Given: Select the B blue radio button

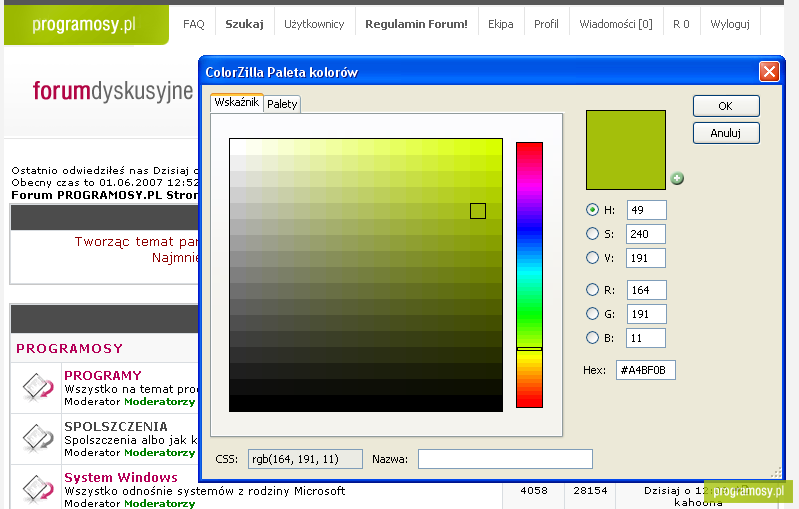Looking at the screenshot, I should click(x=592, y=337).
